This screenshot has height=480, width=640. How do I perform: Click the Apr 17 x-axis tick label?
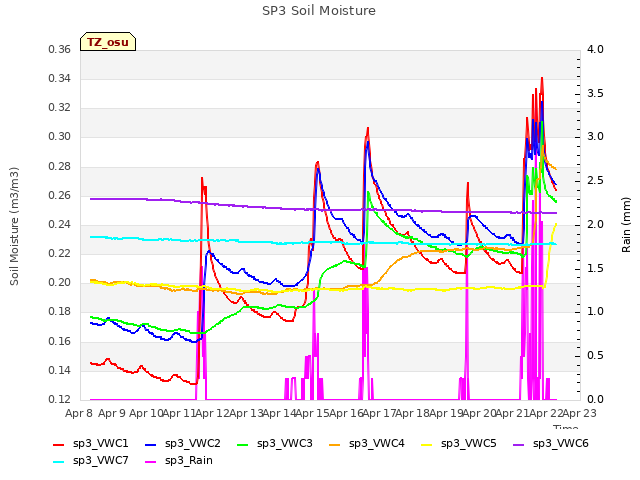pos(379,413)
